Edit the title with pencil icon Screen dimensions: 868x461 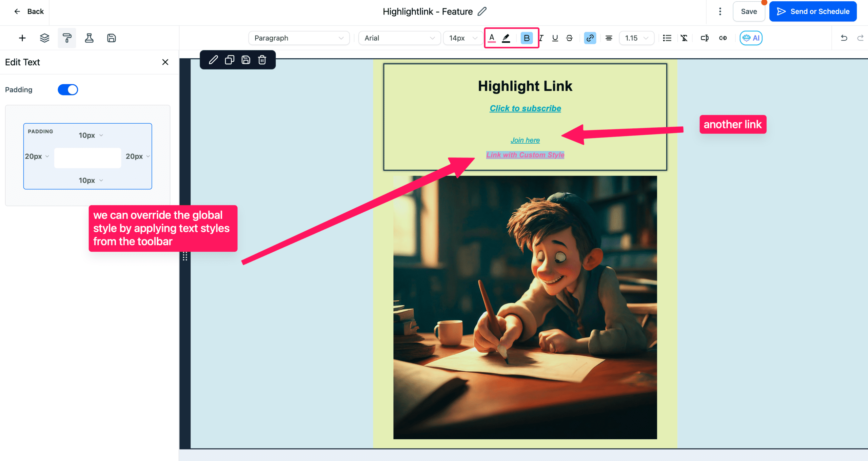[x=482, y=12]
